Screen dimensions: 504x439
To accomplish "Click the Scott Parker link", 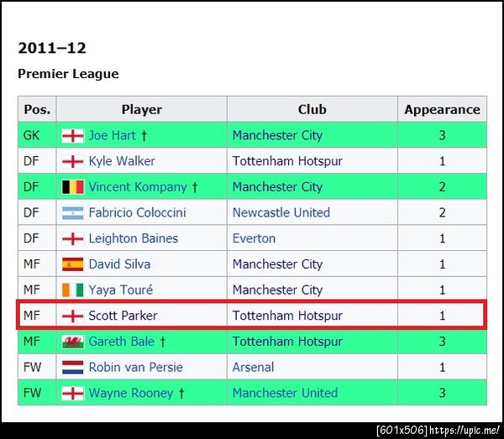I will (x=123, y=316).
